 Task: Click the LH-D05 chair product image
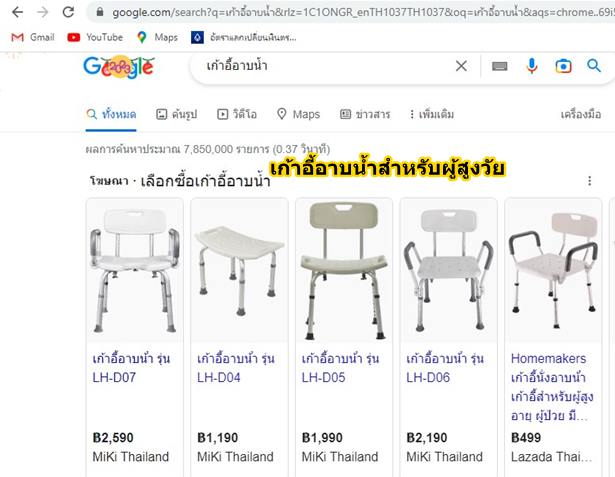(x=344, y=270)
